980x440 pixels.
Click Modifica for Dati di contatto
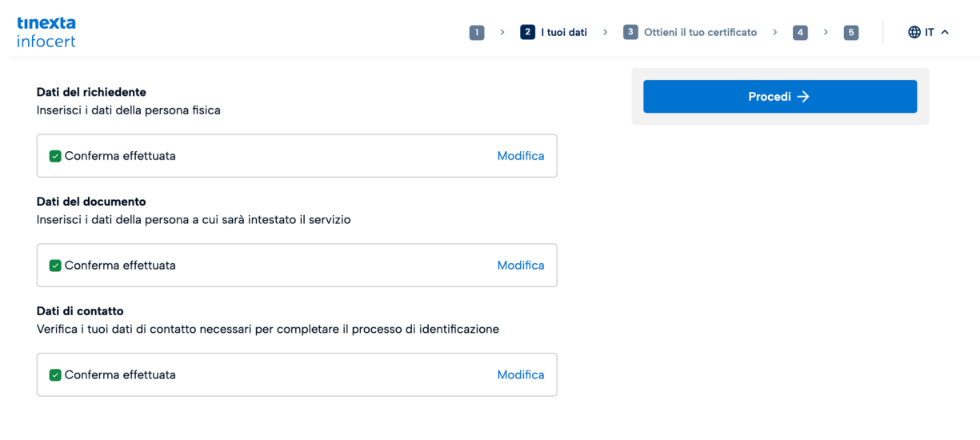pos(521,375)
